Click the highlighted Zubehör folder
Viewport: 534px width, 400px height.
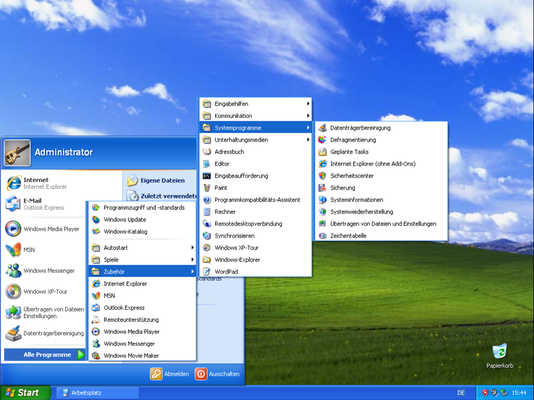tap(142, 272)
